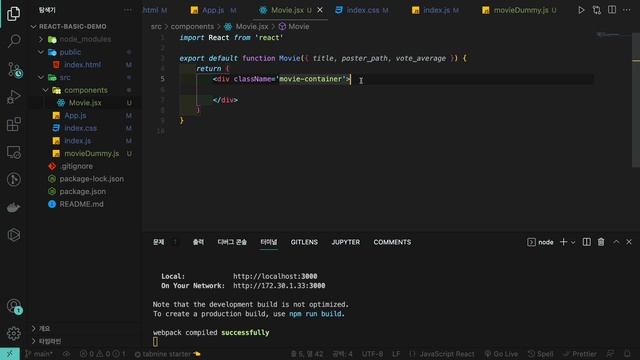
Task: Click the Split Editor icon
Action: coord(611,10)
